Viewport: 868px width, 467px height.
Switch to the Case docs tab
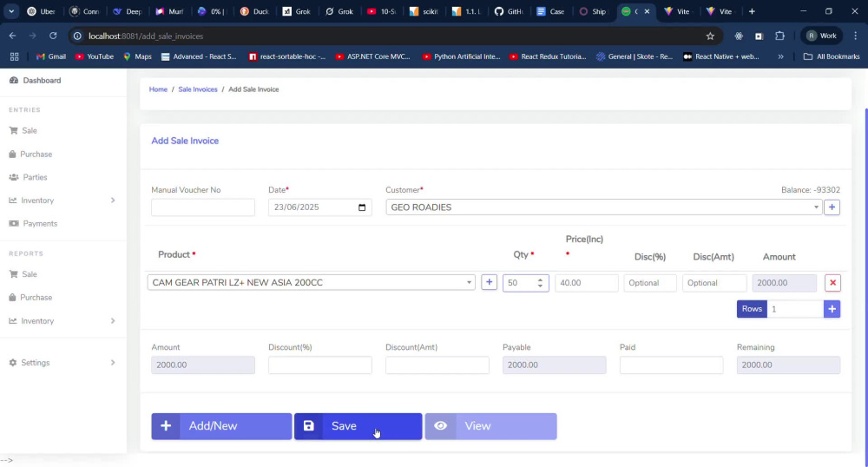pyautogui.click(x=551, y=11)
